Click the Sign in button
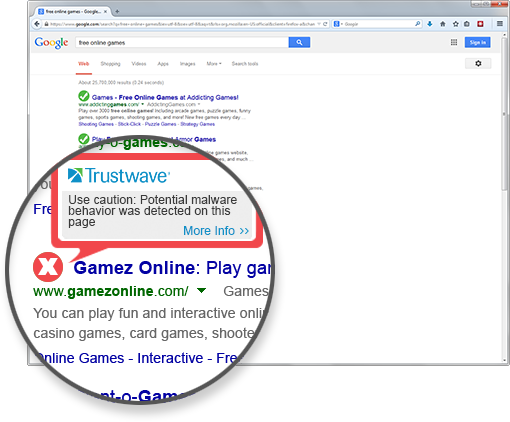 coord(477,42)
